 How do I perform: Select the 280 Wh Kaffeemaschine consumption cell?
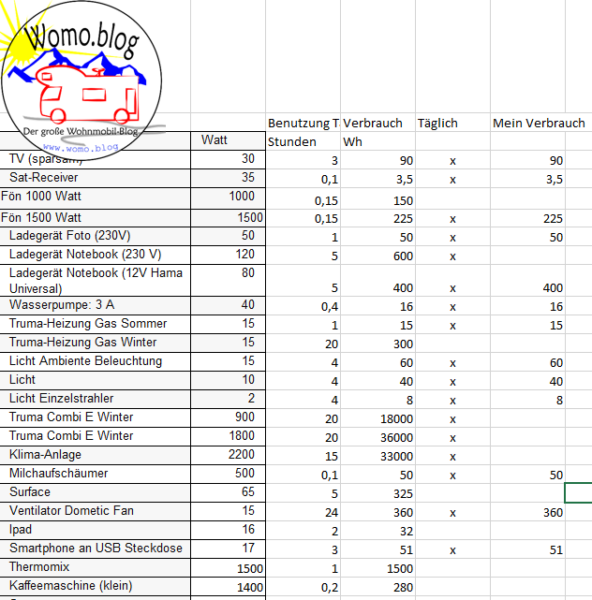pos(378,587)
